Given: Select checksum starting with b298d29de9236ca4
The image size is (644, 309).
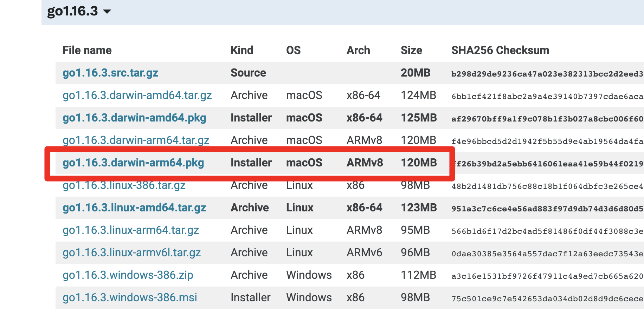Looking at the screenshot, I should (x=547, y=74).
